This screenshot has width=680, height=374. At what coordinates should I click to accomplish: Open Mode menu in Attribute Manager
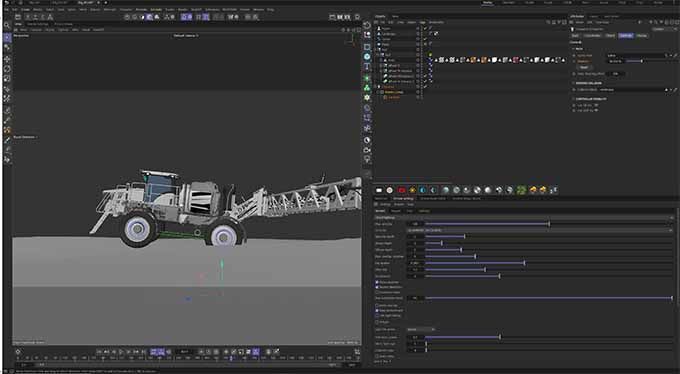(579, 22)
